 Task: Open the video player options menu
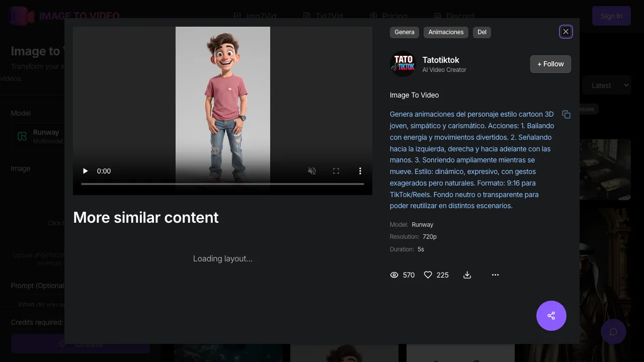[x=360, y=171]
